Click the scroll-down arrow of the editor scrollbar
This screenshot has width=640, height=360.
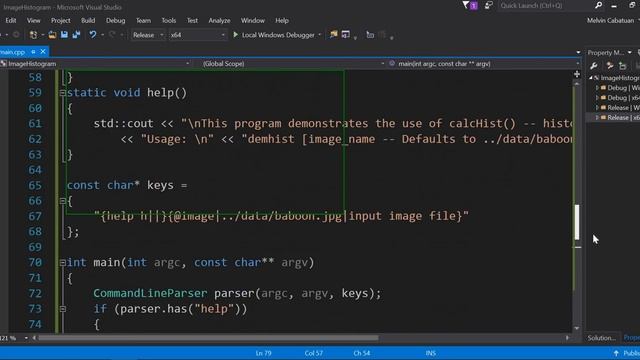[x=577, y=328]
